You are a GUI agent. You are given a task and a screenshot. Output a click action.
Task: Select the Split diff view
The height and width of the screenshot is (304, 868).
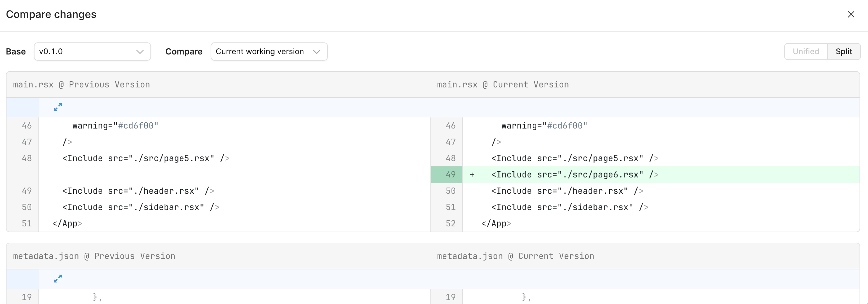click(843, 52)
